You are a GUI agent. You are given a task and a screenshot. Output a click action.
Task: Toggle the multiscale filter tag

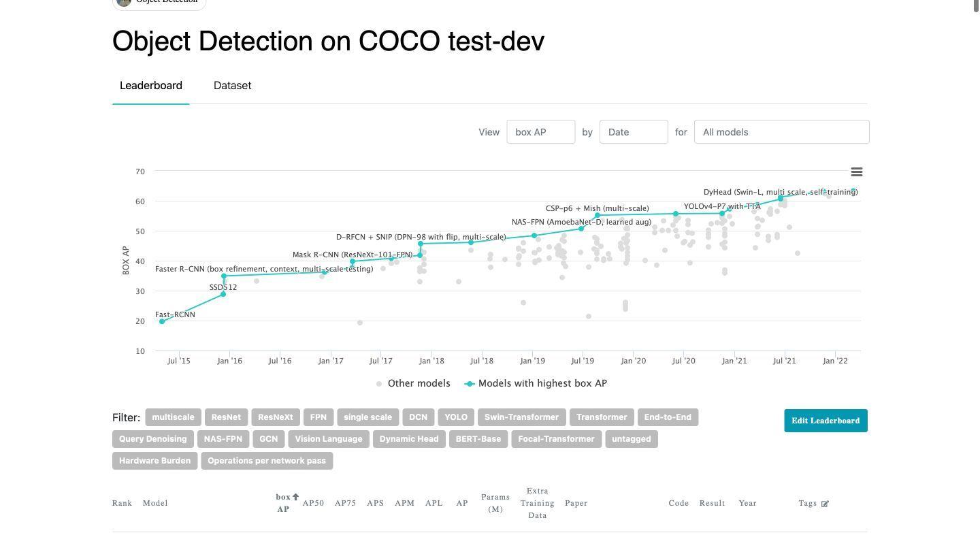[173, 417]
